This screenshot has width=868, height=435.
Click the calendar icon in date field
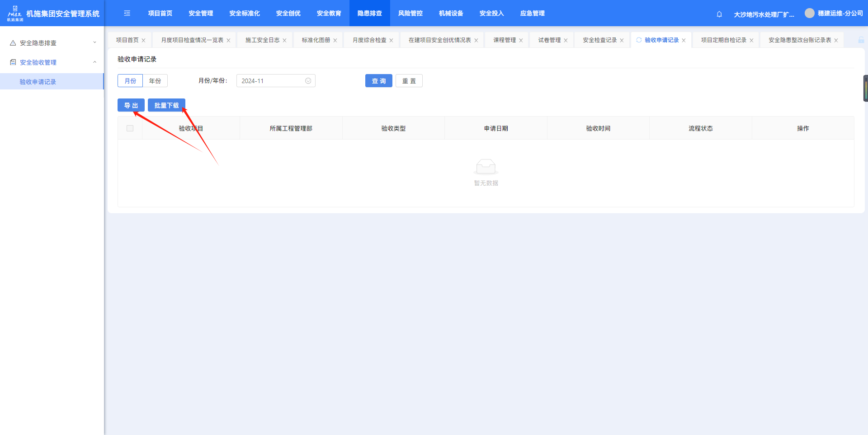308,81
